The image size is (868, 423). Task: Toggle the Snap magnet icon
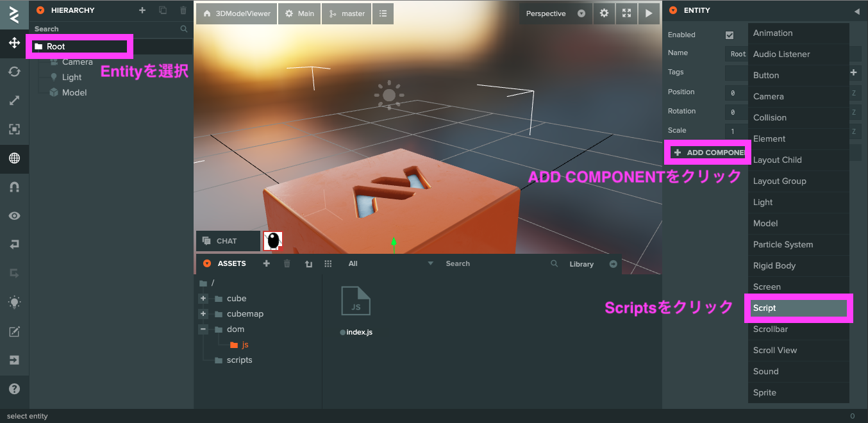click(x=14, y=187)
